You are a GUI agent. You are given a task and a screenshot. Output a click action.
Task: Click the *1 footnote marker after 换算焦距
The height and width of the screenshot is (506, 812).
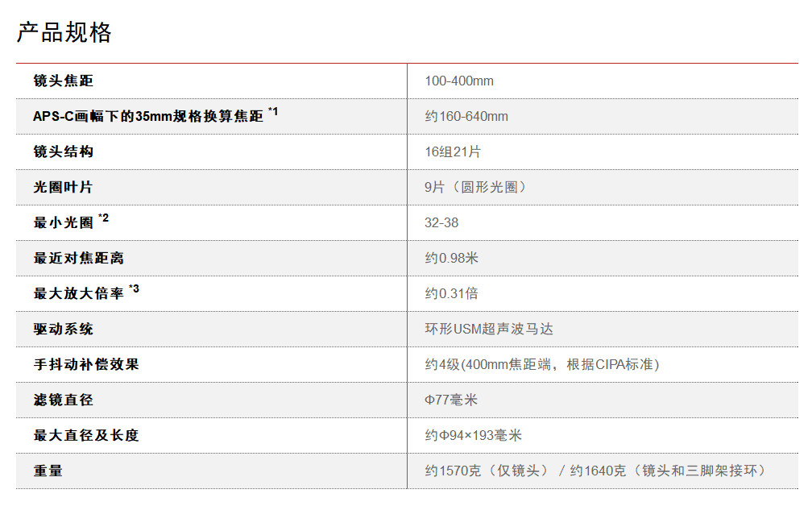click(x=273, y=112)
